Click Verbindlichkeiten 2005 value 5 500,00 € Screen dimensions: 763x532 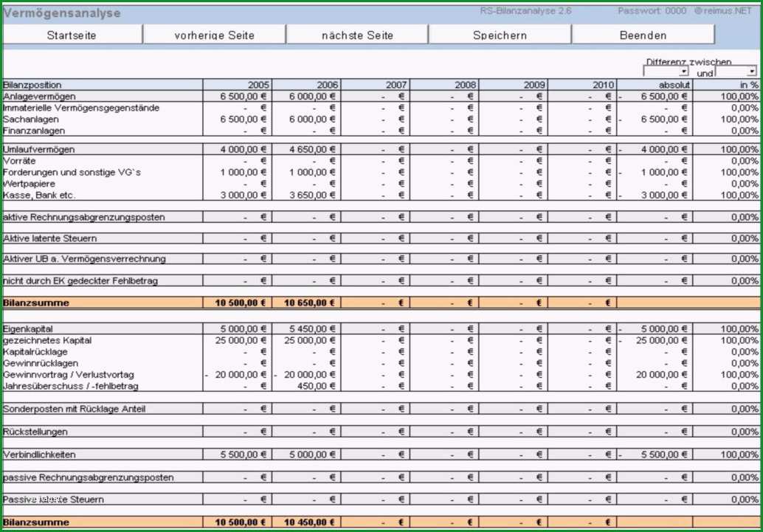coord(243,455)
